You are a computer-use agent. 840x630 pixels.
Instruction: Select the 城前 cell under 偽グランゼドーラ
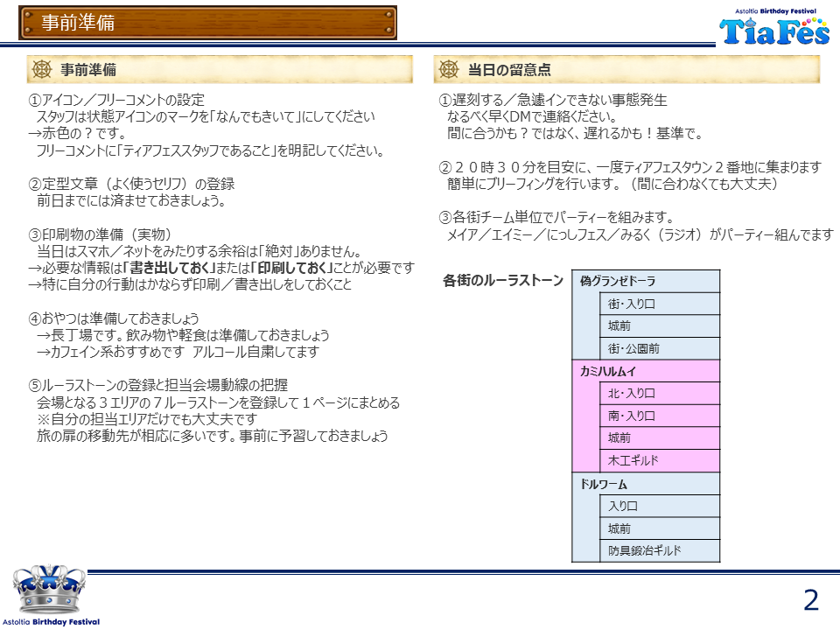[x=660, y=325]
